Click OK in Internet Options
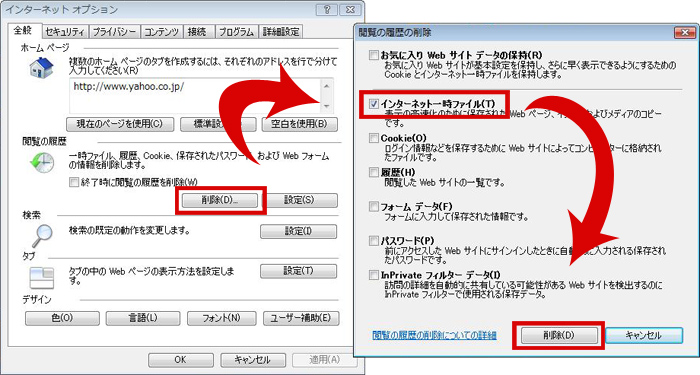The width and height of the screenshot is (700, 375). tap(180, 359)
